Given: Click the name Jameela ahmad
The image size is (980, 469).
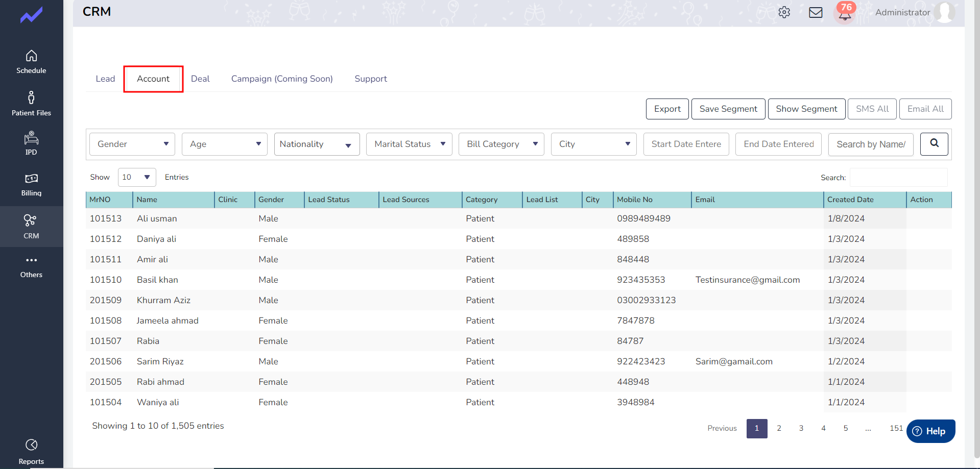Looking at the screenshot, I should pos(168,320).
